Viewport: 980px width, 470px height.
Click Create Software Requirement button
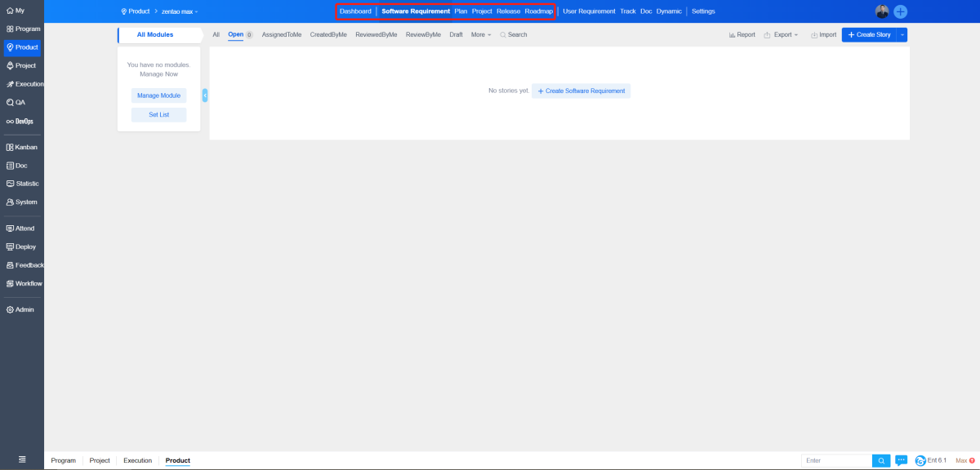(x=581, y=91)
